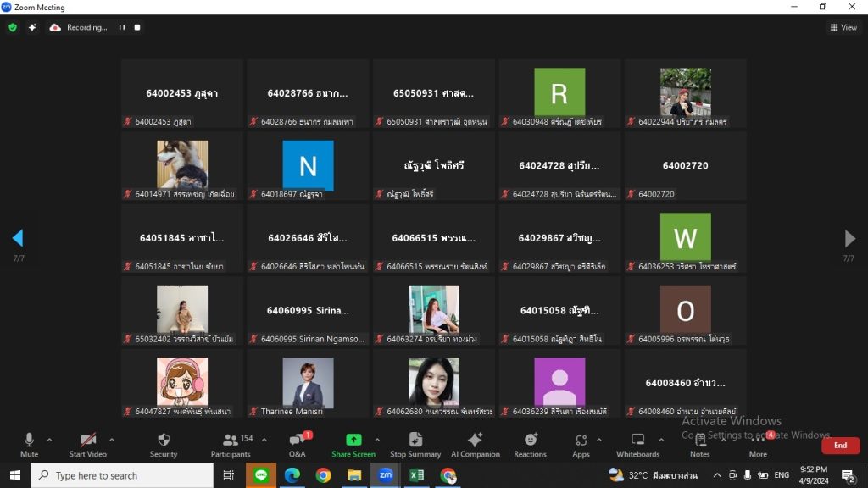This screenshot has height=488, width=868.
Task: Open the Reactions menu
Action: click(x=530, y=445)
